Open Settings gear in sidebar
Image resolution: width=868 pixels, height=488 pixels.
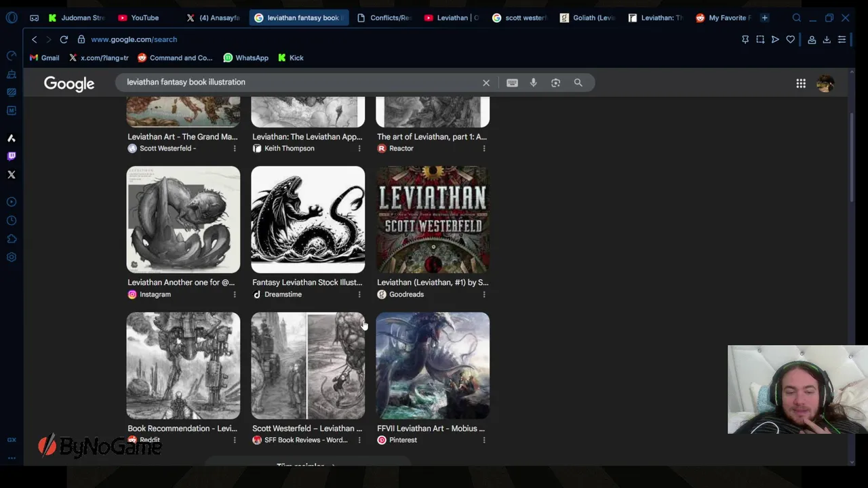coord(12,258)
